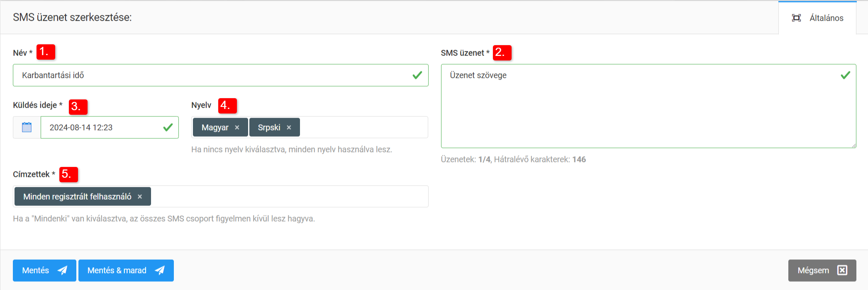The height and width of the screenshot is (290, 868).
Task: Open the calendar date picker icon
Action: coord(27,127)
